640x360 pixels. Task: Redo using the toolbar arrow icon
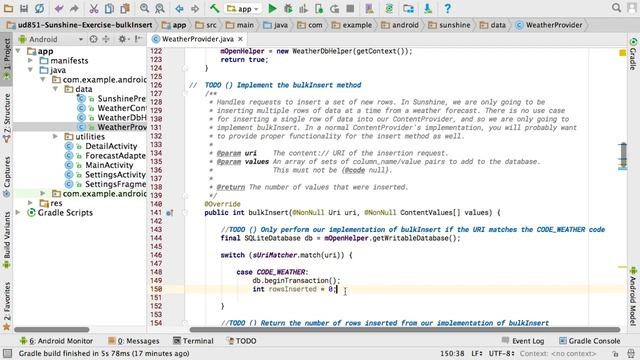[74, 8]
